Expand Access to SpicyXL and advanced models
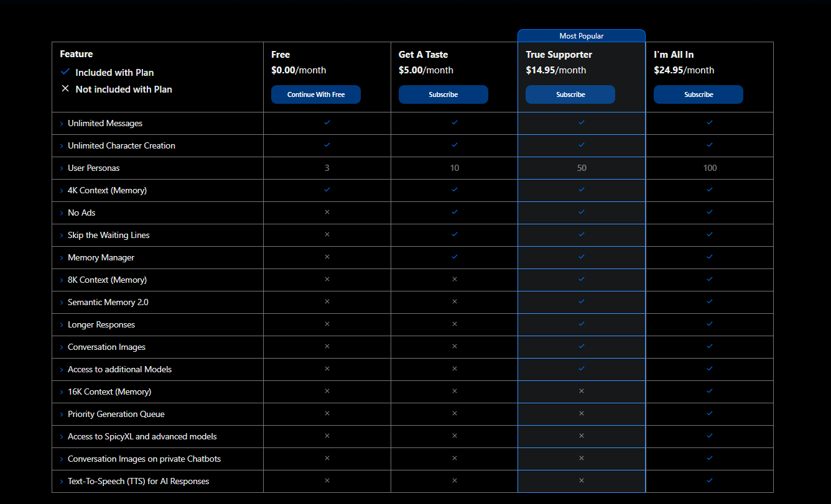This screenshot has width=831, height=504. point(62,437)
